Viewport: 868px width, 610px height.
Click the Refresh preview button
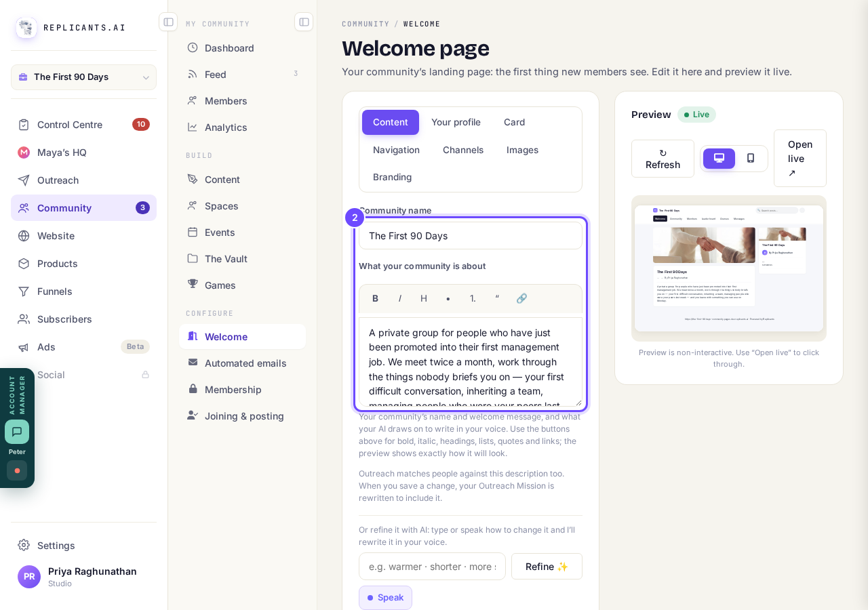coord(663,159)
